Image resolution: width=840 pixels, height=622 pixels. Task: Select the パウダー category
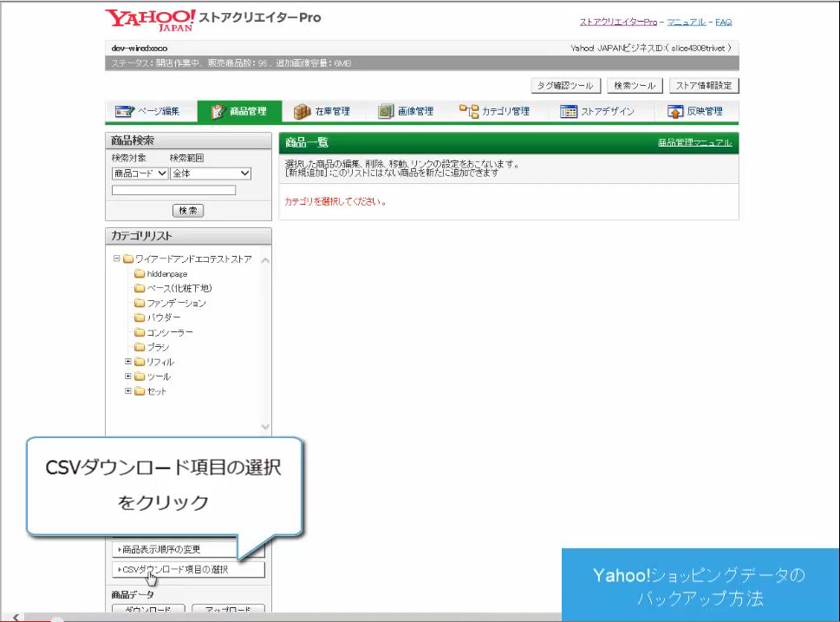164,318
